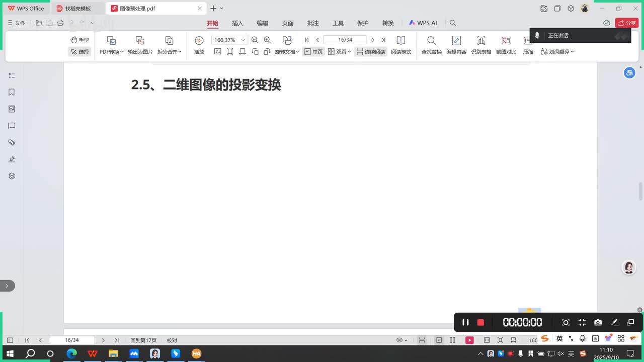Jump to last page in toolbar

[383, 40]
